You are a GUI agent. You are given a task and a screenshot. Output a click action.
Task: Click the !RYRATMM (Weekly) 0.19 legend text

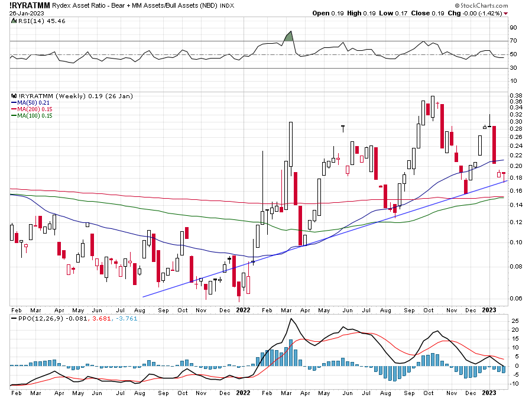tap(75, 96)
